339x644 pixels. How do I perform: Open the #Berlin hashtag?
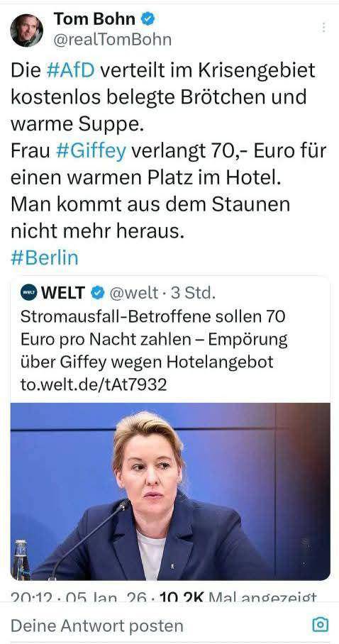45,258
